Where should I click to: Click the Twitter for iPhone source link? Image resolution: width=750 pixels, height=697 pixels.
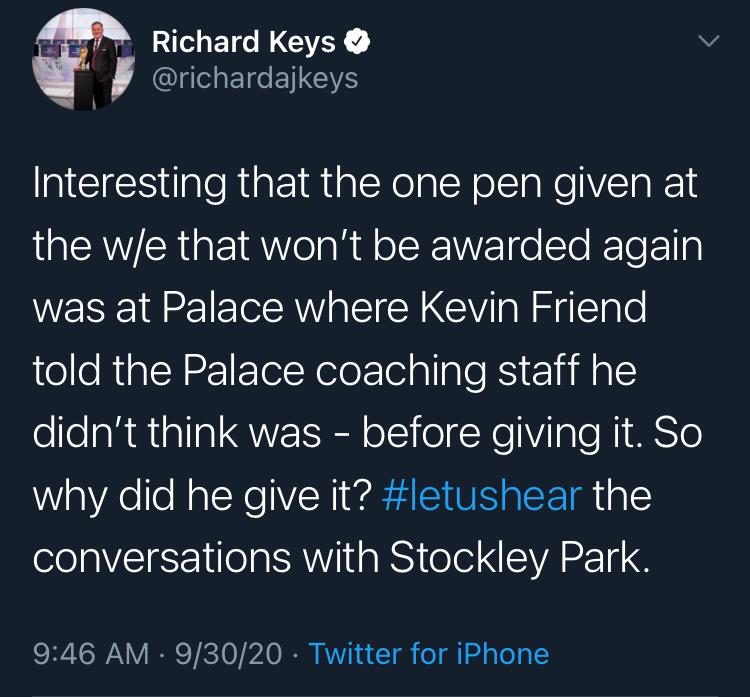tap(429, 654)
